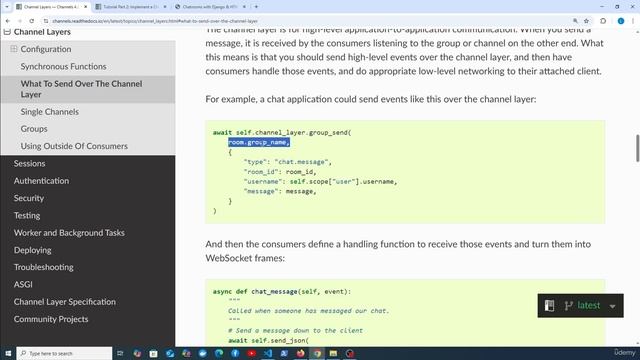Click the green latest version label
Screen dimensions: 640x360
point(589,305)
